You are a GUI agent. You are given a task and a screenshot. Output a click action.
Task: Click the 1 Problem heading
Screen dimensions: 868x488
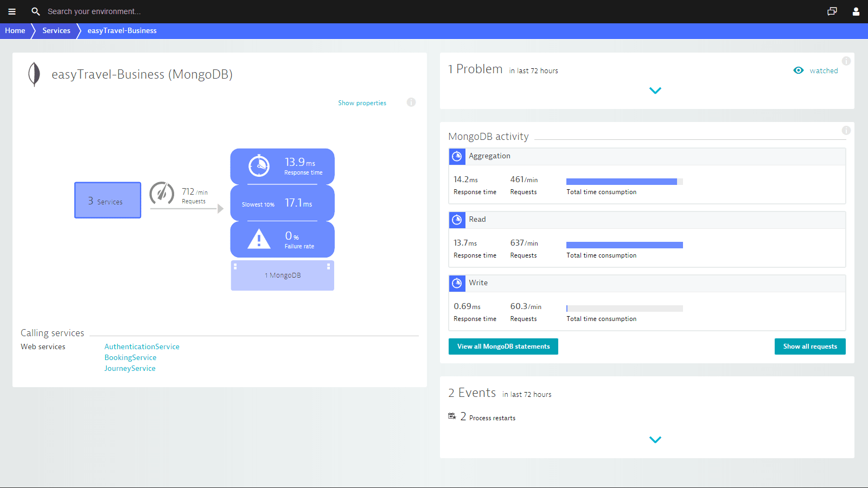(475, 69)
